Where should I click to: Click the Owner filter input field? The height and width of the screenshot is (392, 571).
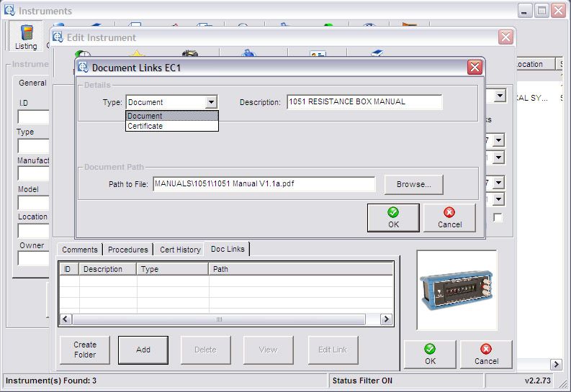[x=34, y=258]
